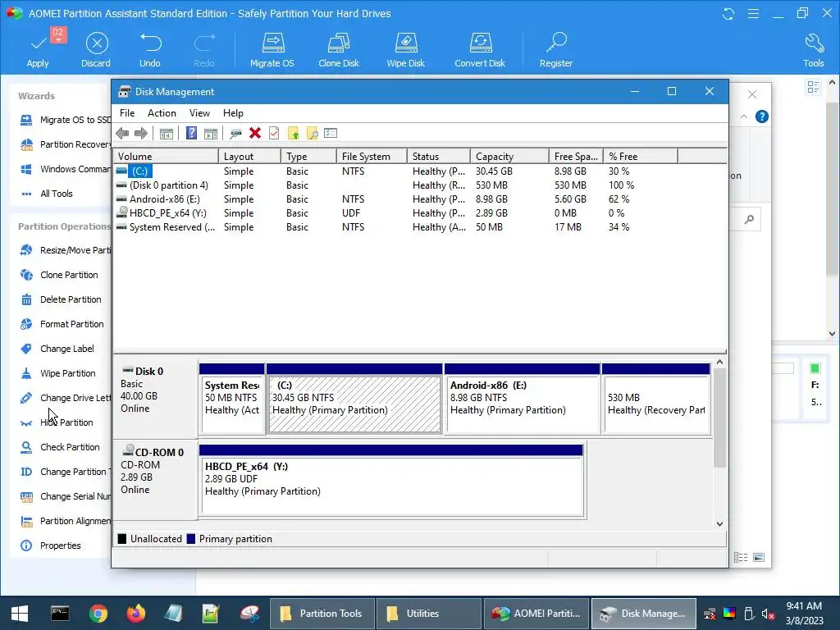Apply pending operations in AOMEI
Image resolution: width=840 pixels, height=630 pixels.
point(38,50)
